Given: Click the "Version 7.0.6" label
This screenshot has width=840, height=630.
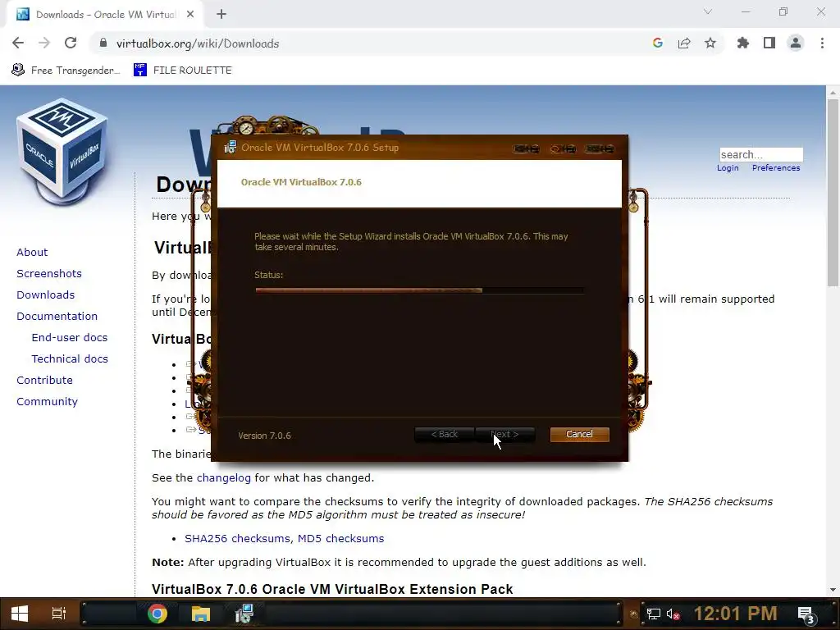Looking at the screenshot, I should pyautogui.click(x=265, y=436).
